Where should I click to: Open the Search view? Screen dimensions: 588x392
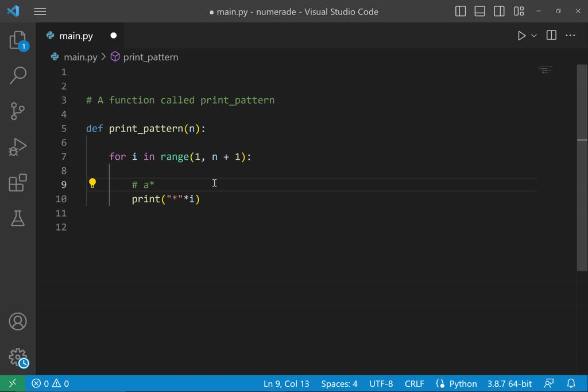(18, 75)
